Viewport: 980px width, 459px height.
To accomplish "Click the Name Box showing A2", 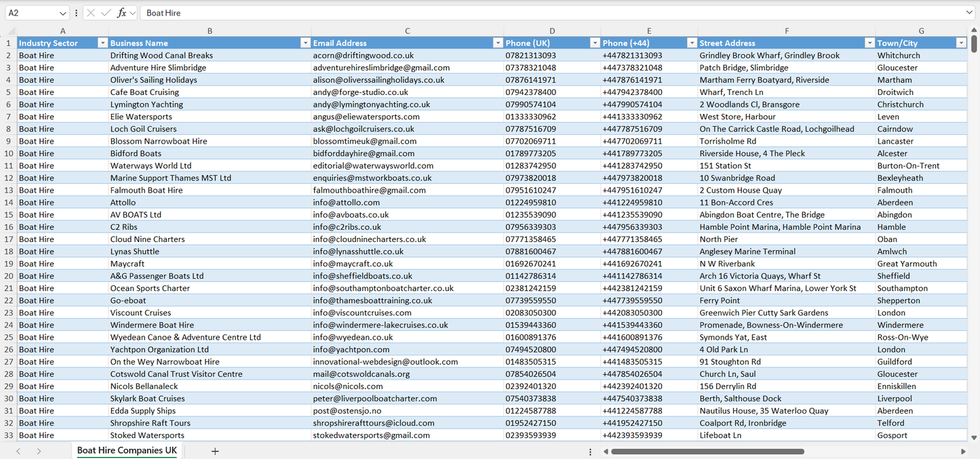I will click(31, 13).
